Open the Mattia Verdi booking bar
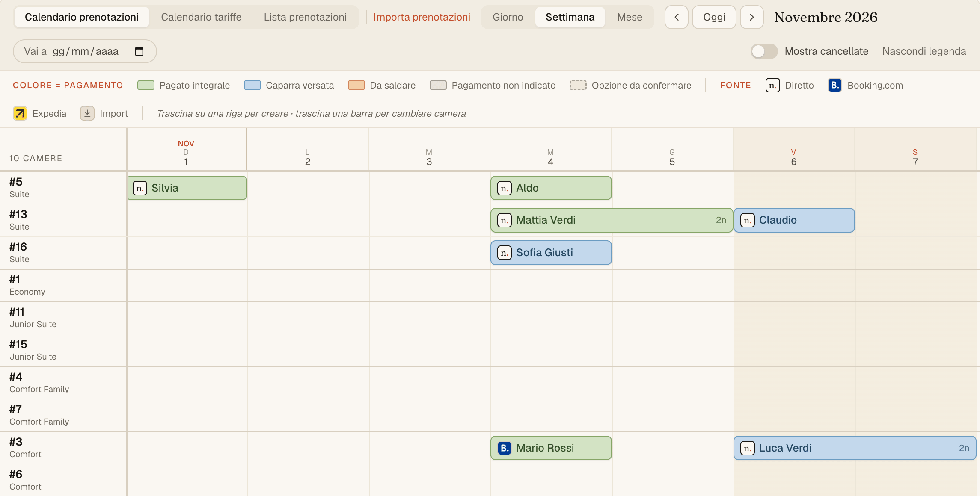 click(612, 220)
